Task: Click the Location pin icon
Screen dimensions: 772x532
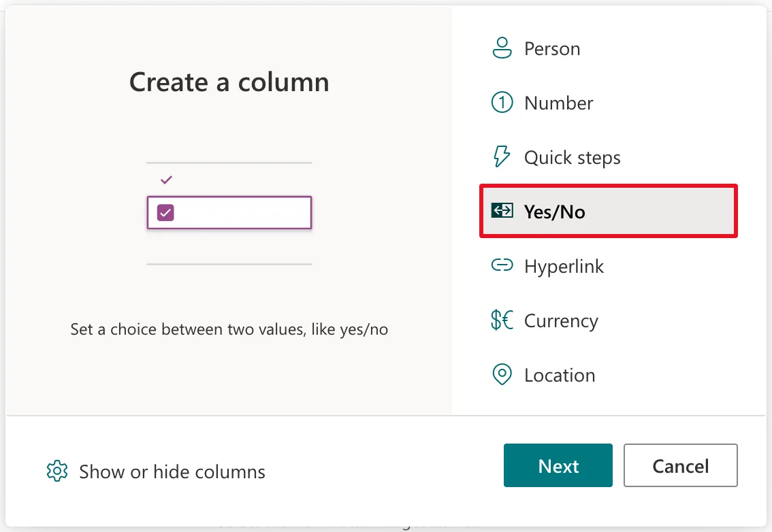Action: click(502, 375)
